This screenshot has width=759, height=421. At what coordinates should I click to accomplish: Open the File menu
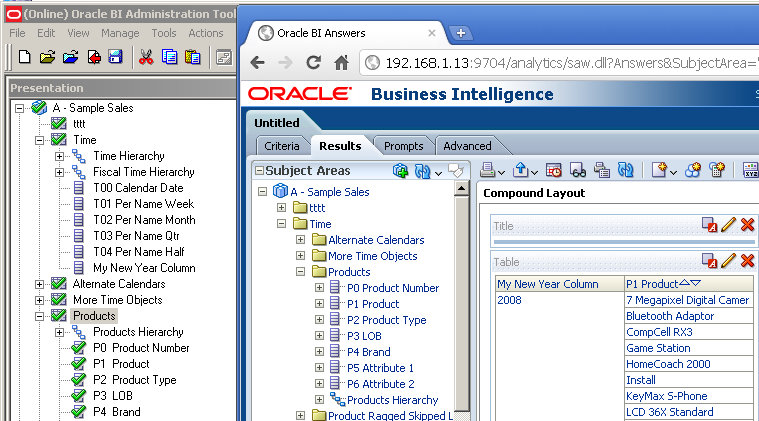(17, 33)
